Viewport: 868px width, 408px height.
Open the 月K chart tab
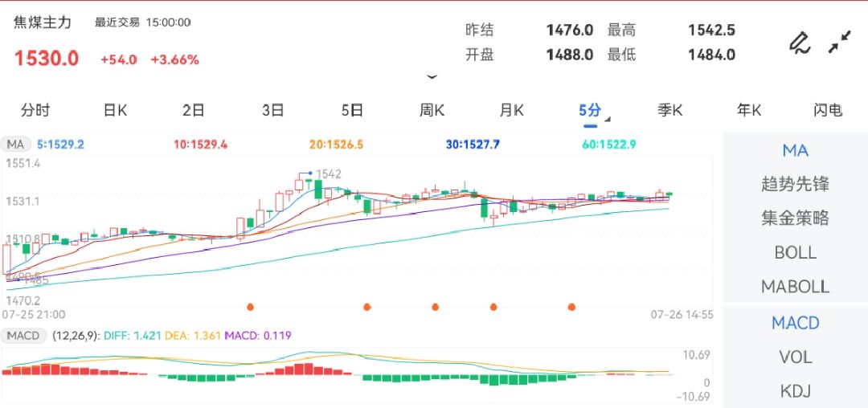pyautogui.click(x=511, y=110)
